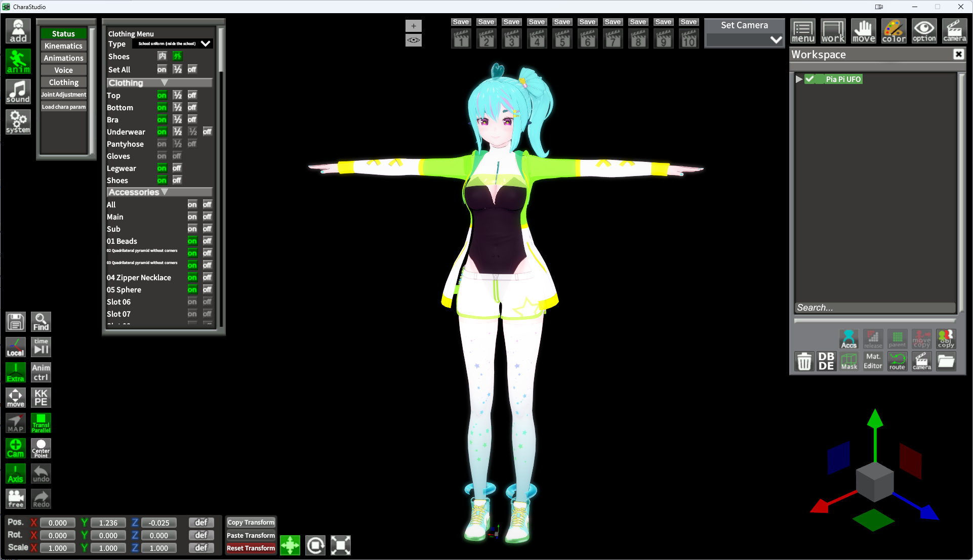Click the sound music note icon
The width and height of the screenshot is (973, 560).
point(18,92)
